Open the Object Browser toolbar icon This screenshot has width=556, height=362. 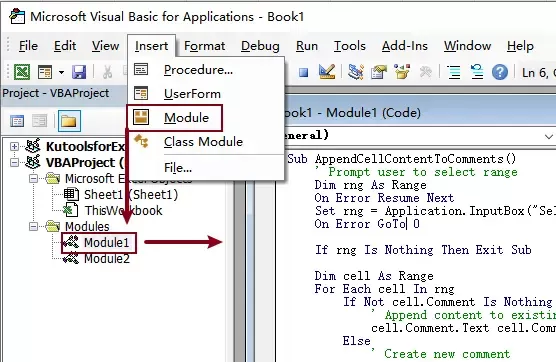coord(402,72)
